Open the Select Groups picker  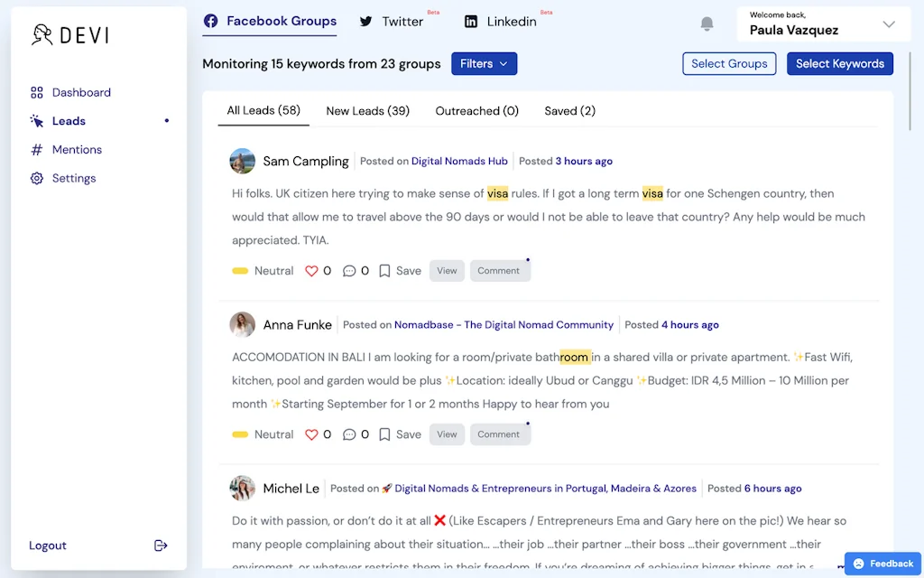point(728,63)
